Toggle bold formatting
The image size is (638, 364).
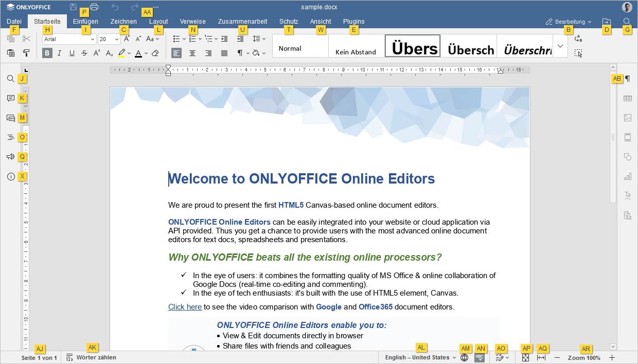pos(47,53)
